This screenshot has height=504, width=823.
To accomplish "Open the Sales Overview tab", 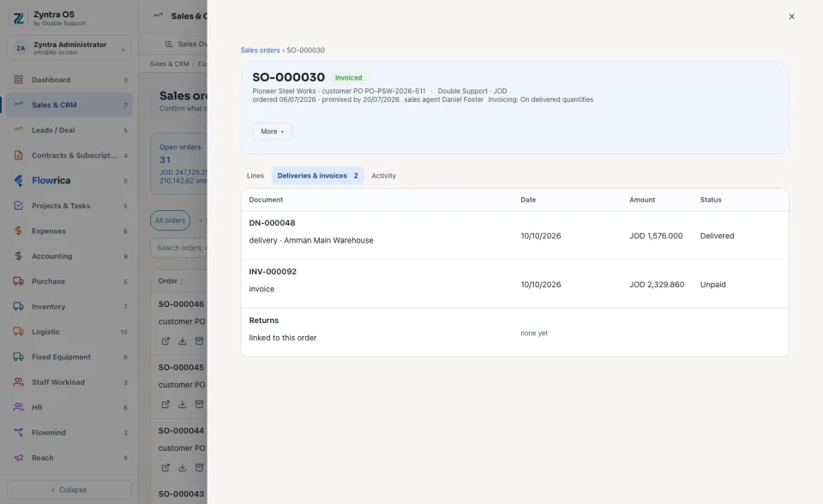I will [186, 44].
